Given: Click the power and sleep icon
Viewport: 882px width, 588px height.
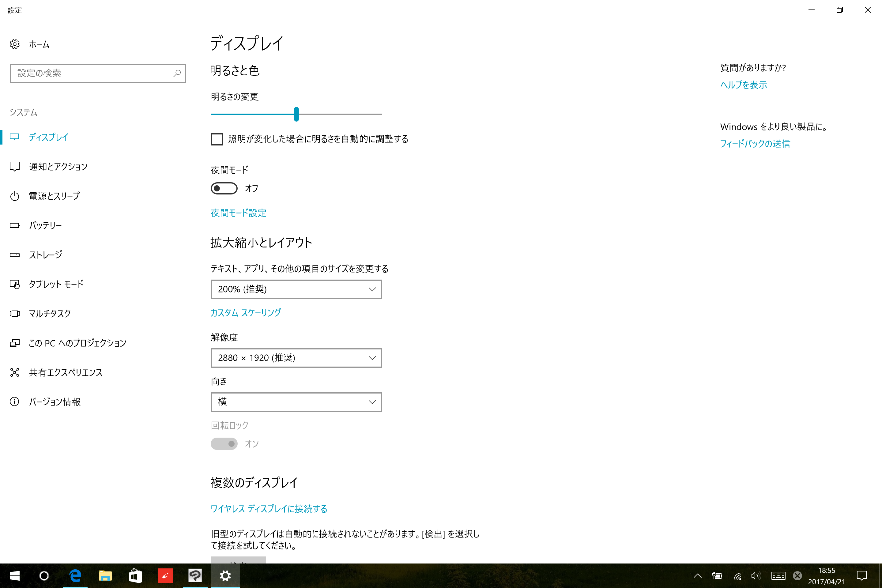Looking at the screenshot, I should 15,196.
